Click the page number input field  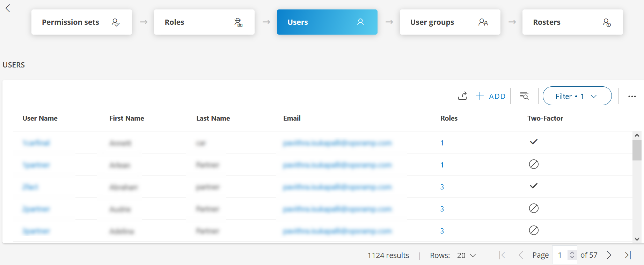click(x=560, y=255)
